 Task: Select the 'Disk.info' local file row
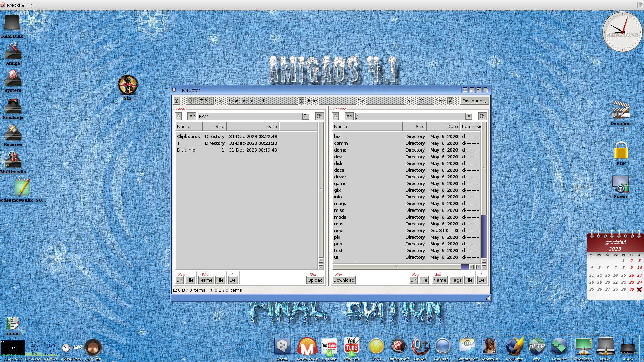pos(247,150)
